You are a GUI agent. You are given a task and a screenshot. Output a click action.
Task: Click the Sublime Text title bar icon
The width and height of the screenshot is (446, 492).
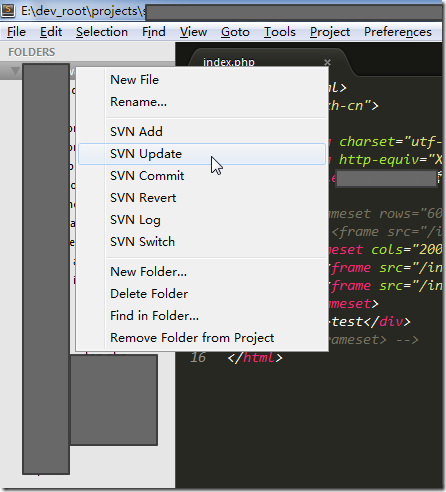[x=8, y=10]
